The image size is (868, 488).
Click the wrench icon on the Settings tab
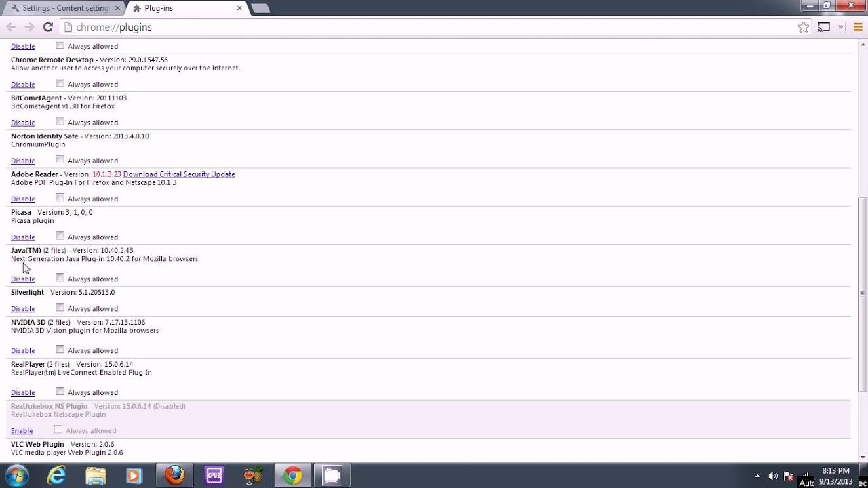pyautogui.click(x=15, y=8)
